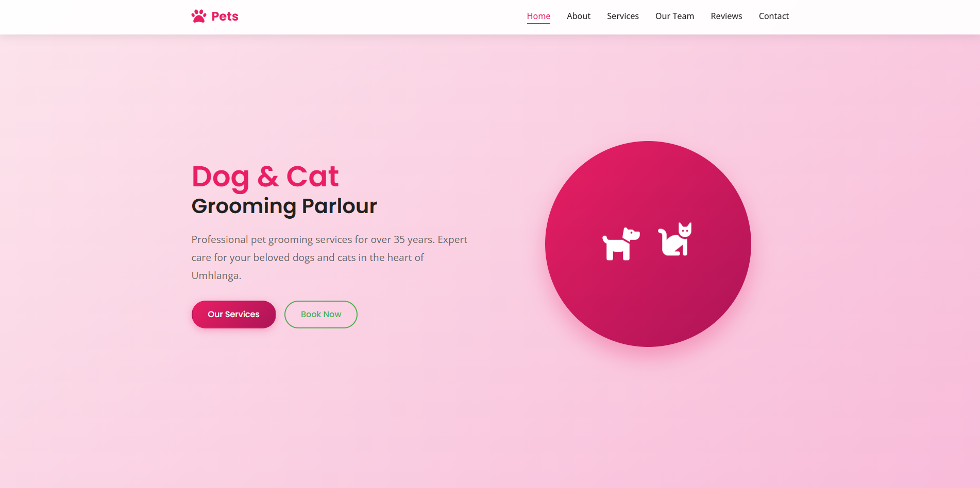Click the paw print logo icon
The height and width of the screenshot is (488, 980).
199,16
